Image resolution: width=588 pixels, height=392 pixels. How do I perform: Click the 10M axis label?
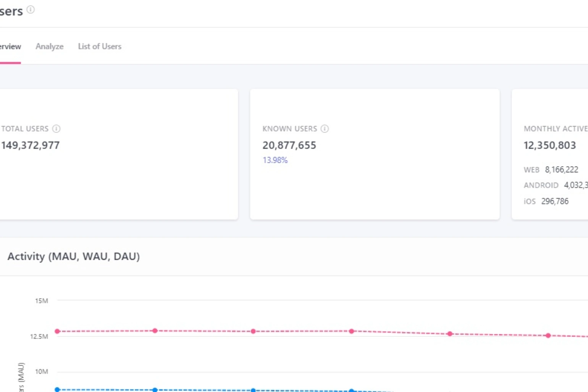tap(42, 372)
